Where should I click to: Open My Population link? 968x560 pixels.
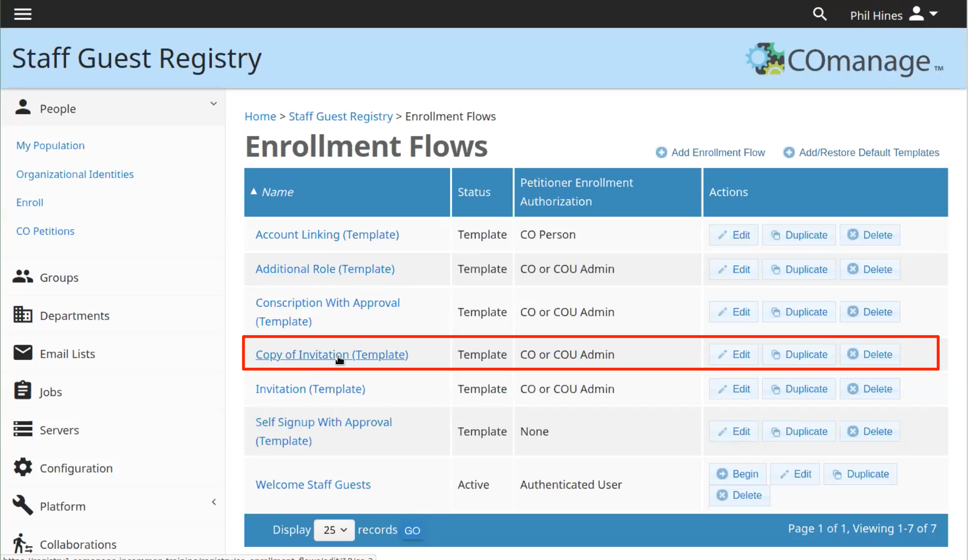coord(50,146)
